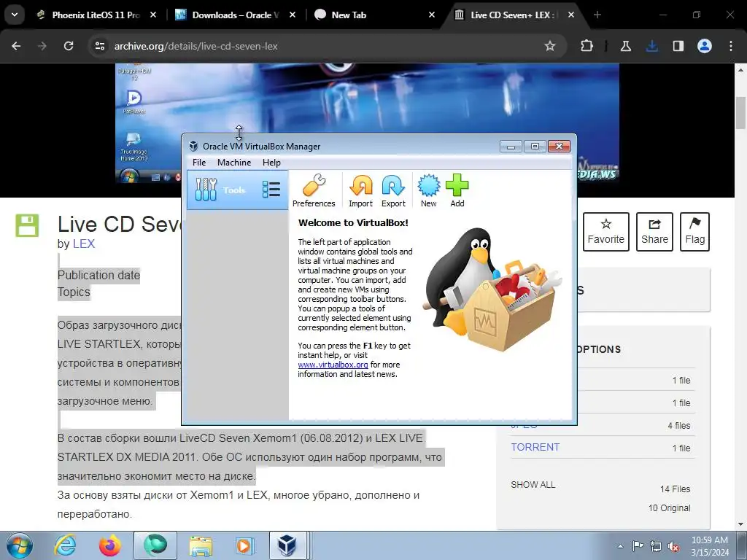Click the Topics label
This screenshot has width=747, height=560.
(x=74, y=292)
